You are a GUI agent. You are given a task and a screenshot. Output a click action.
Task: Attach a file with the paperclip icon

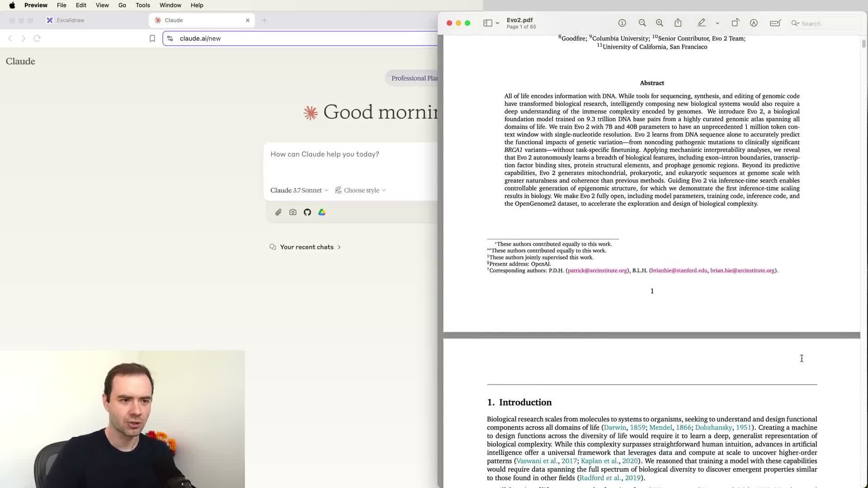coord(278,212)
